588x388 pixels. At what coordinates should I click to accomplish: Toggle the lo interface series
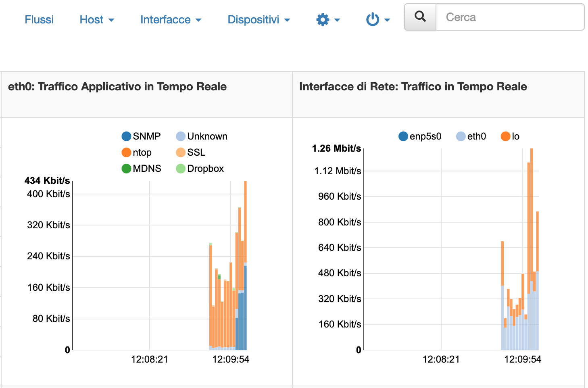pyautogui.click(x=510, y=136)
